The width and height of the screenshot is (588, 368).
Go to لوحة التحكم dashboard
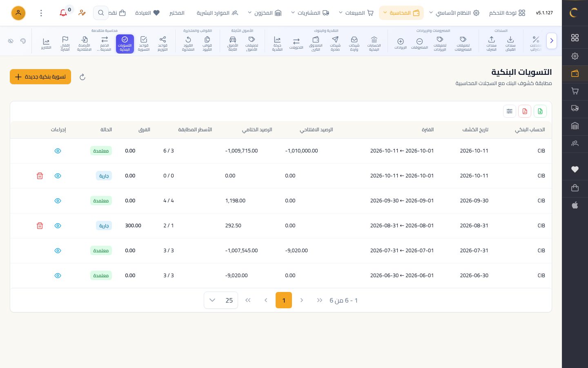tap(507, 13)
